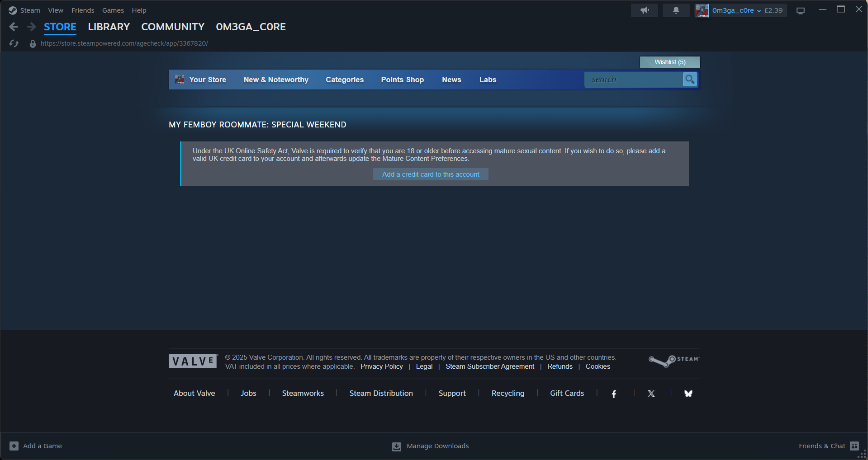
Task: Click the Your Store avatar icon
Action: [x=180, y=80]
